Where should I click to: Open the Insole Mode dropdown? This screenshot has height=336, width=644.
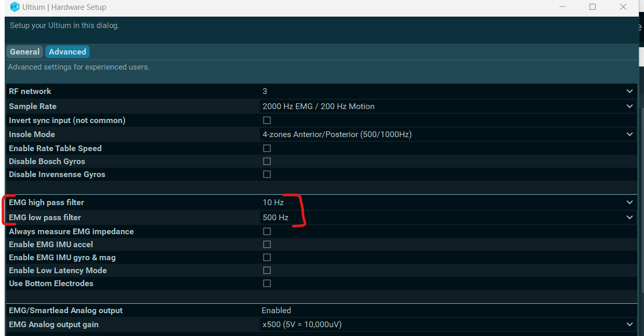(448, 135)
